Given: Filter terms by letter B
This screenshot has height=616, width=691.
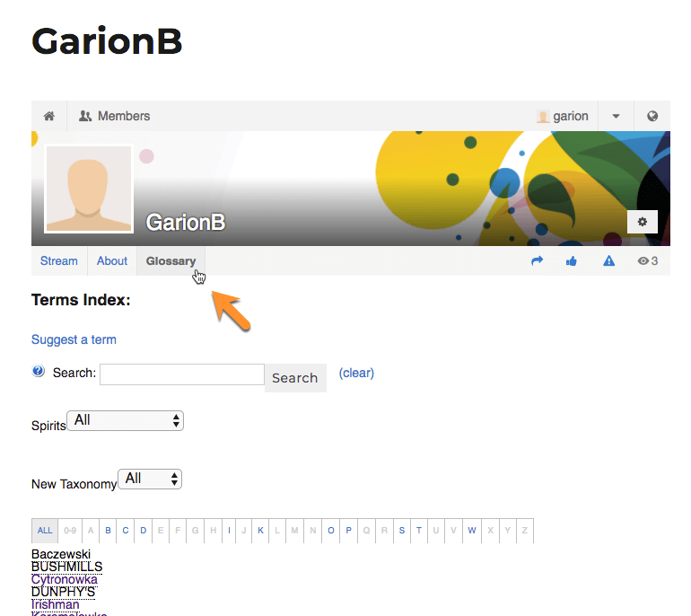Looking at the screenshot, I should point(108,531).
